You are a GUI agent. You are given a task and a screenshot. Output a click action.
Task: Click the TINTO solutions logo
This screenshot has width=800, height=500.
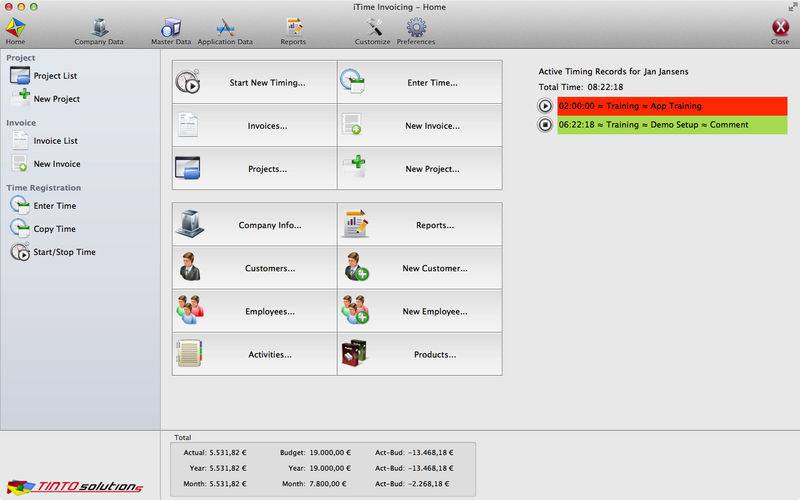75,486
